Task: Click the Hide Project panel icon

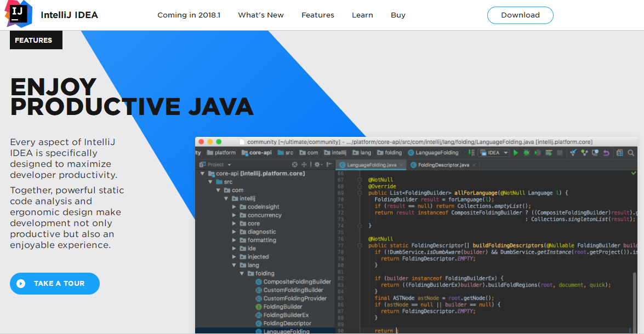Action: tap(329, 165)
